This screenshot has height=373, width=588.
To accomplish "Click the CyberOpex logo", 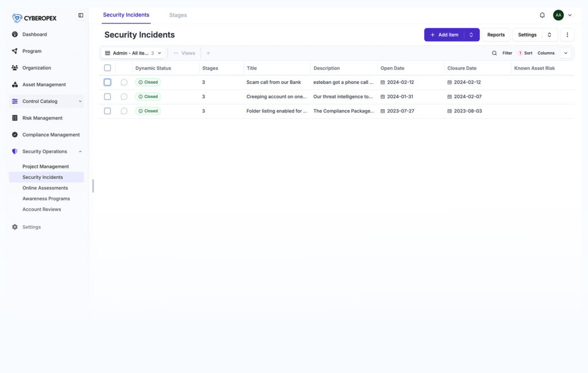I will tap(34, 18).
